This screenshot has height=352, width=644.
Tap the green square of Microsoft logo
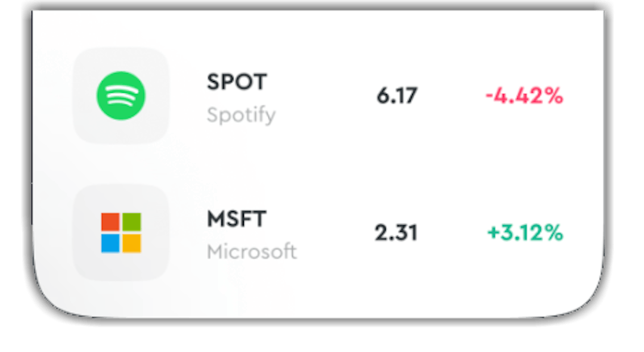pyautogui.click(x=132, y=222)
